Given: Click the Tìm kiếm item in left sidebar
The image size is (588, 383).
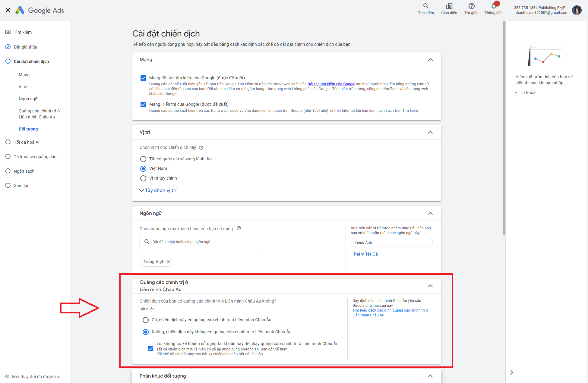Looking at the screenshot, I should pos(23,32).
